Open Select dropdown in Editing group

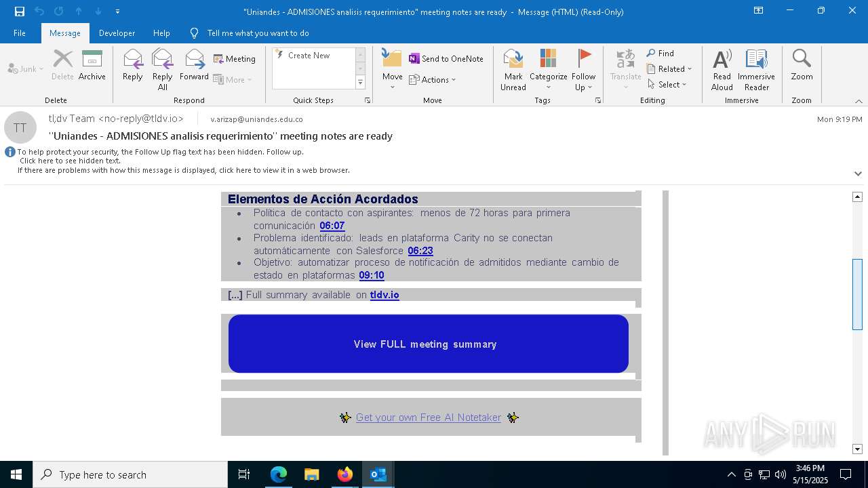point(667,85)
